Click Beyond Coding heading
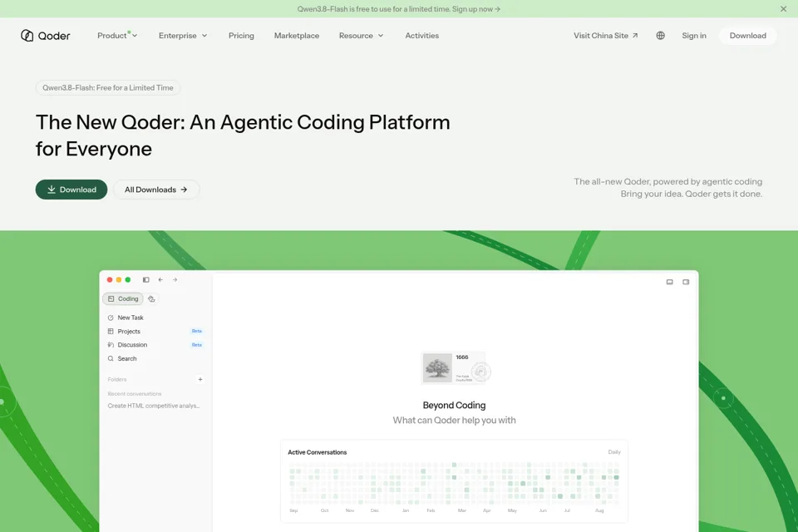The height and width of the screenshot is (532, 798). [454, 406]
